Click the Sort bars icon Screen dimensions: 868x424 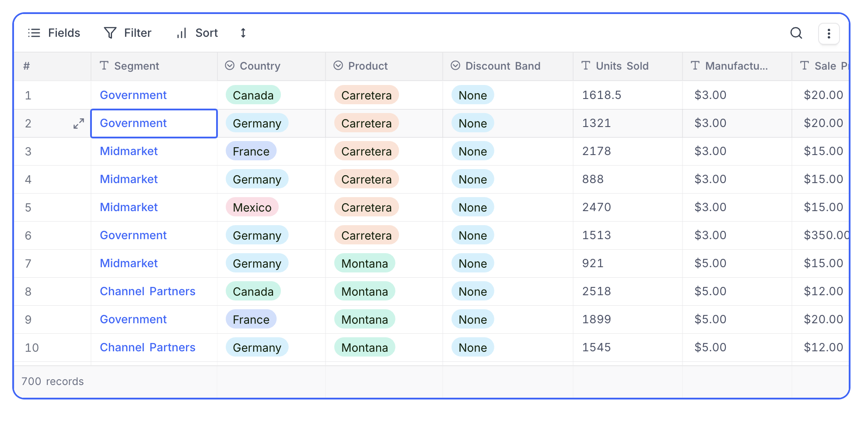pos(182,33)
